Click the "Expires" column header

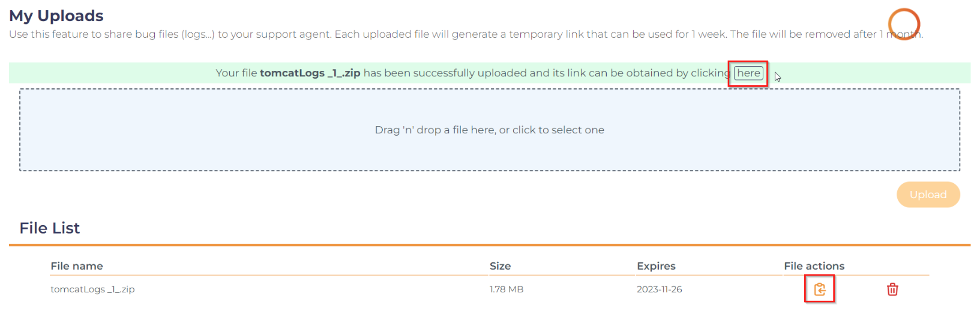point(656,266)
